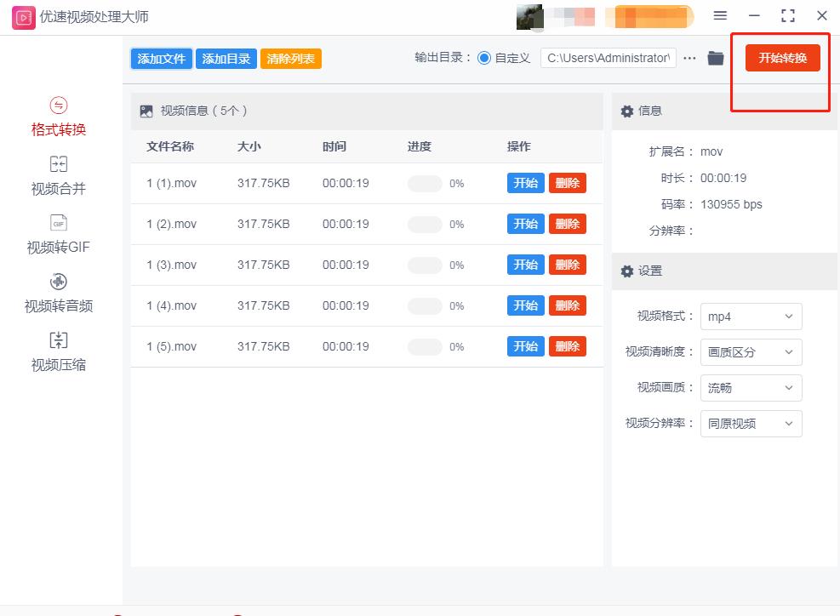Open the 视频分辨率 dropdown set to 同原视频
This screenshot has height=616, width=840.
point(751,423)
